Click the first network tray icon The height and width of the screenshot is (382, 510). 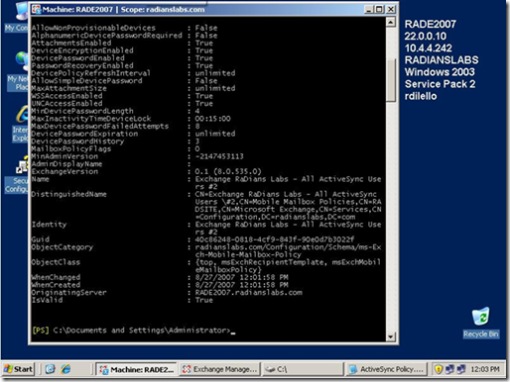(x=450, y=369)
